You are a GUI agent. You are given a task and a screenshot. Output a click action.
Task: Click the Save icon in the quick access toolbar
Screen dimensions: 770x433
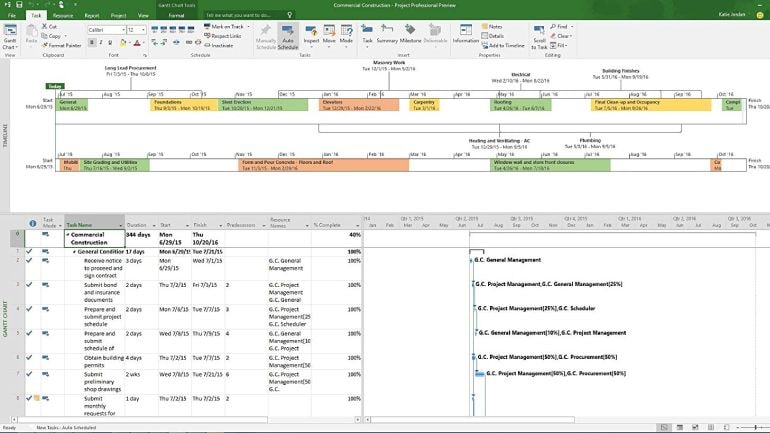pyautogui.click(x=19, y=4)
